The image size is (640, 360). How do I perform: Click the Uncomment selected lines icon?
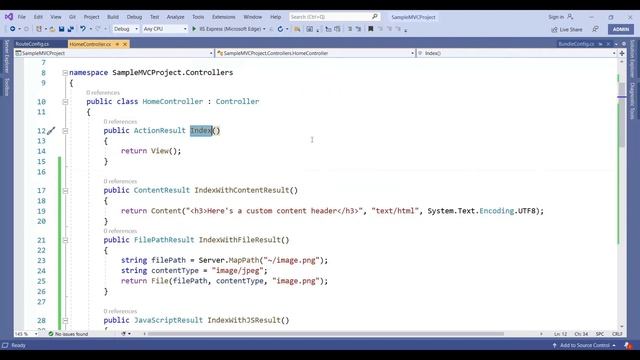(358, 29)
